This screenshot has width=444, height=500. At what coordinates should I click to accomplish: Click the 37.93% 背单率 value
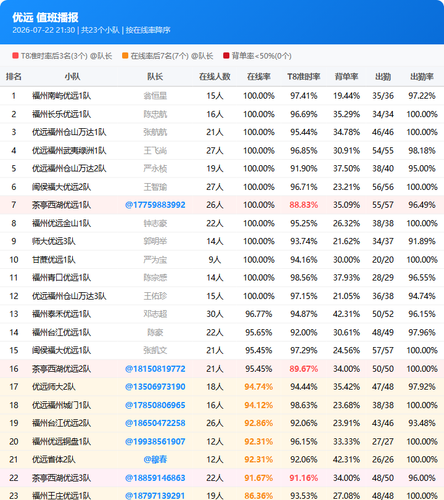click(x=346, y=277)
